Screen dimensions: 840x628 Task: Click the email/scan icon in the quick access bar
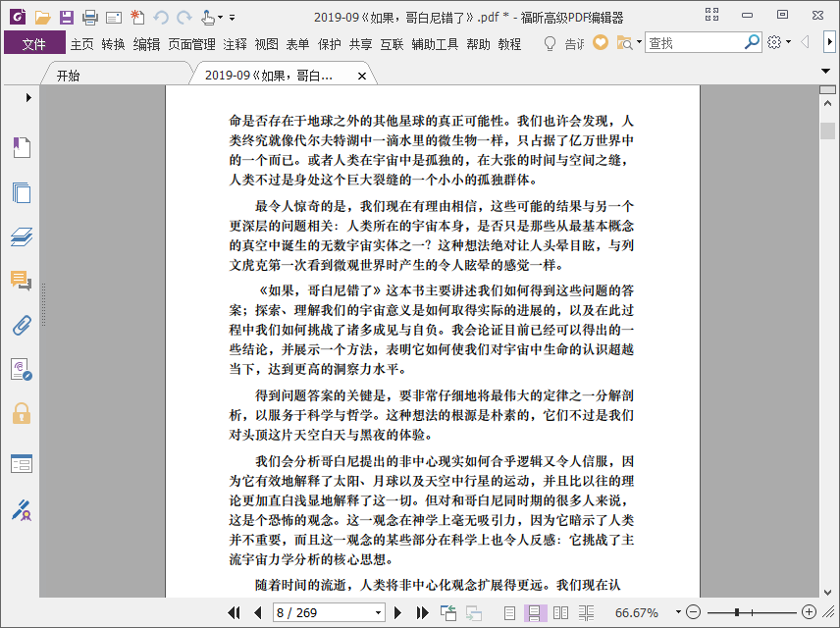point(114,19)
